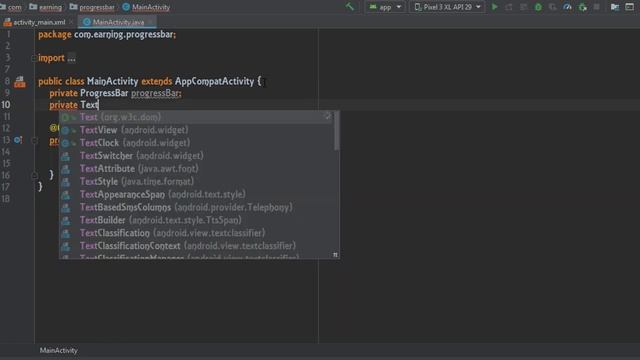Click the Make Project hammer icon
The height and width of the screenshot is (360, 640).
(x=350, y=7)
